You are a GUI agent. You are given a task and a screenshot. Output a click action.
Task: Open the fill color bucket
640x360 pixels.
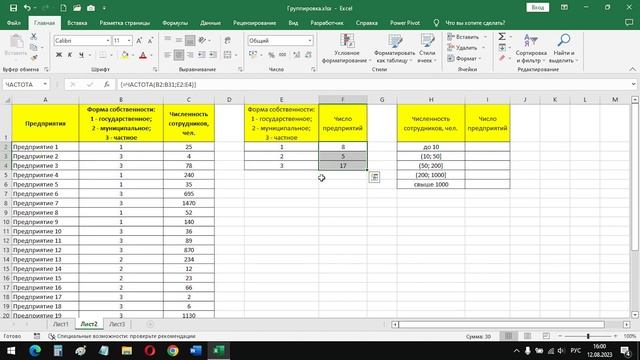124,55
